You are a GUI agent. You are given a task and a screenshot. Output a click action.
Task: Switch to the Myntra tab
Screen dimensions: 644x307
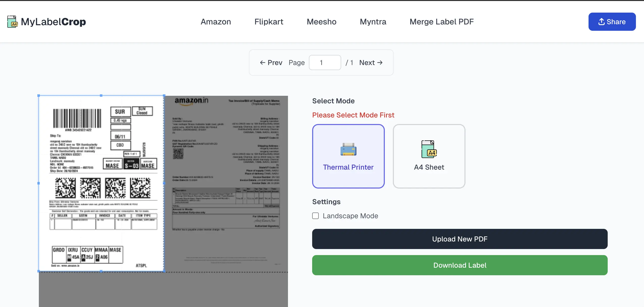[373, 22]
